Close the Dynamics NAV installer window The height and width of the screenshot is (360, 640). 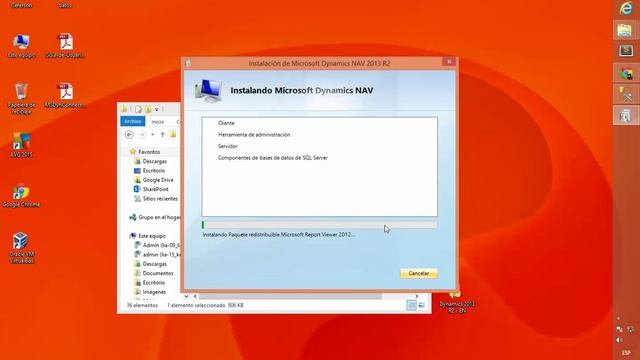point(449,62)
